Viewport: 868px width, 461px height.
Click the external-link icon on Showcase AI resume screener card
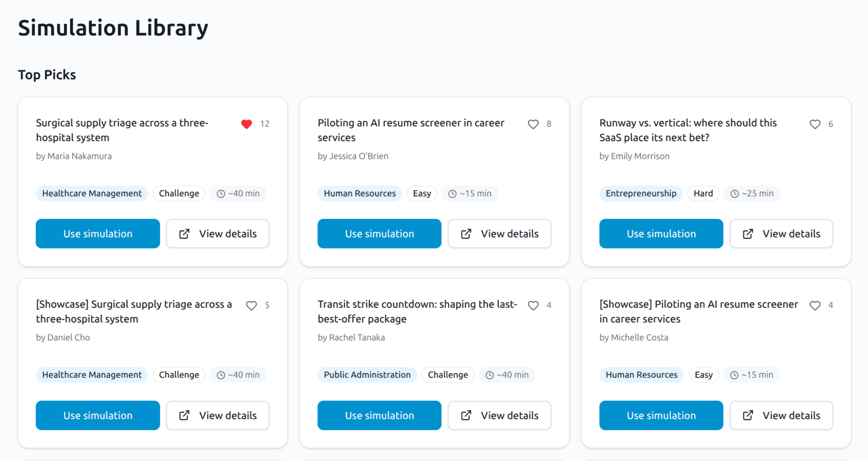coord(748,415)
